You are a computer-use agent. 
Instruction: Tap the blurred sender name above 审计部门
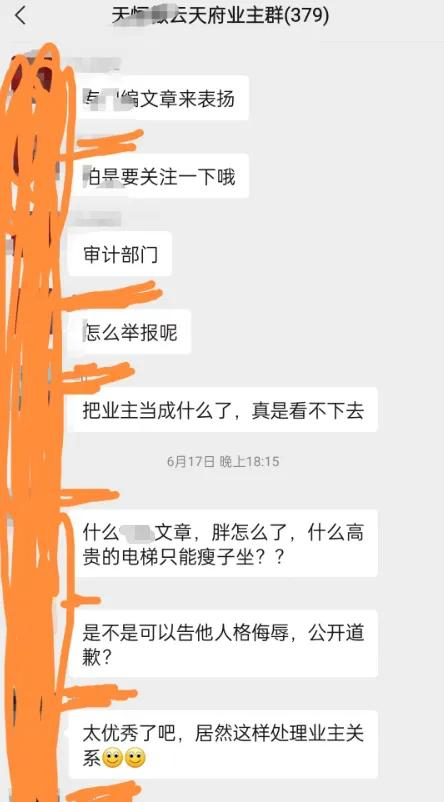(96, 219)
